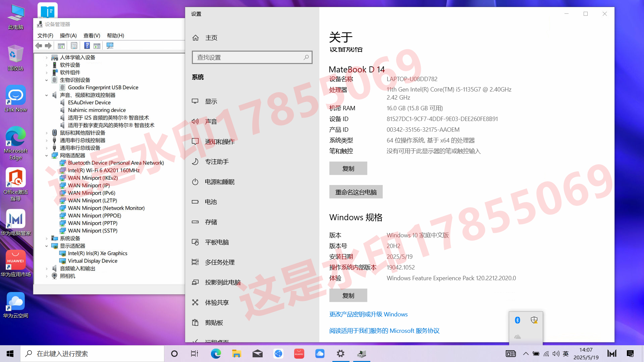Click 复制 button under Windows specifications
This screenshot has height=362, width=644.
pos(348,295)
